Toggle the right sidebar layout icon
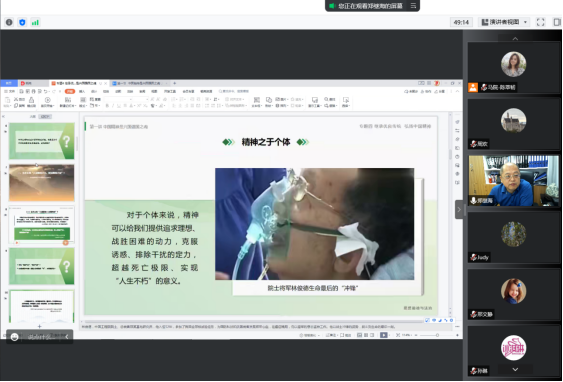This screenshot has width=563, height=382. coord(557,22)
